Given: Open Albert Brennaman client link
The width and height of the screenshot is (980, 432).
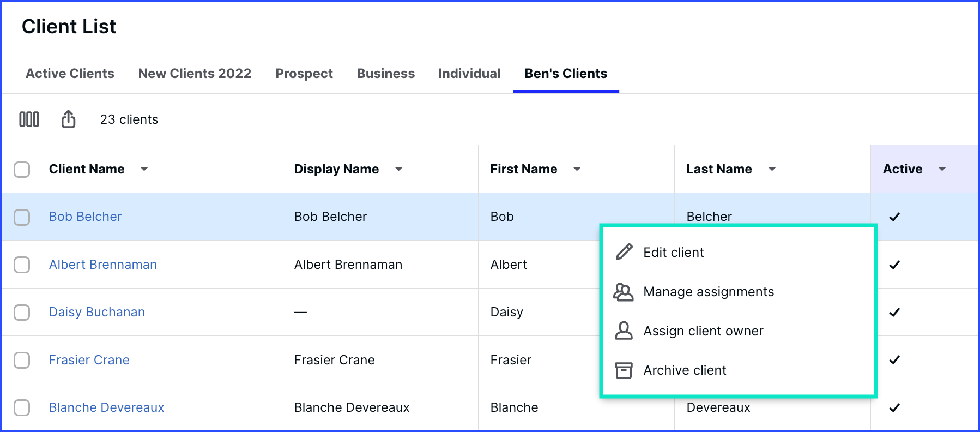Looking at the screenshot, I should [x=103, y=265].
